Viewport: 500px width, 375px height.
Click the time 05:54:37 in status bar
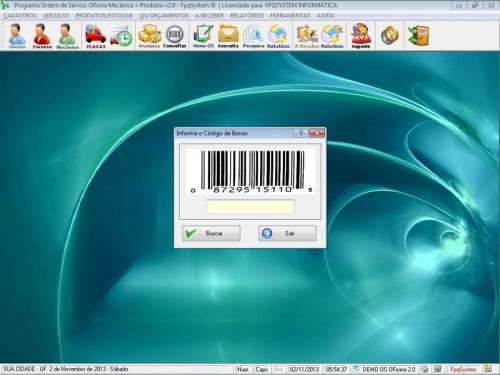[x=337, y=369]
